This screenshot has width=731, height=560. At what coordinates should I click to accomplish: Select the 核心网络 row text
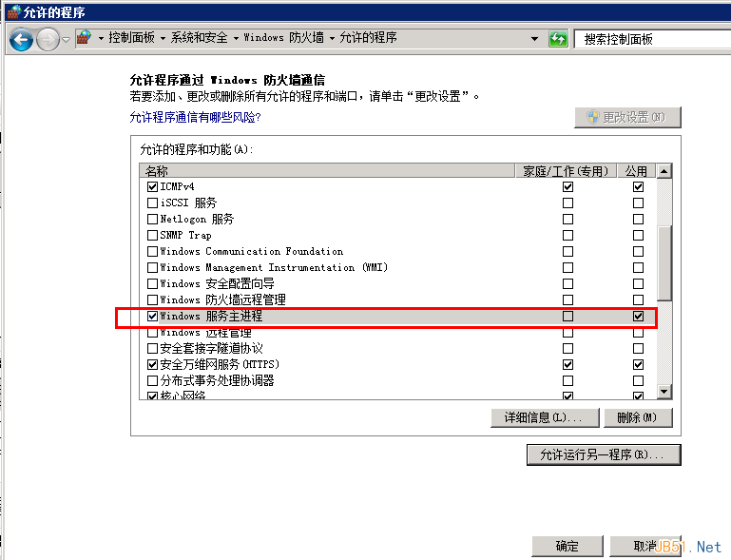click(x=183, y=396)
